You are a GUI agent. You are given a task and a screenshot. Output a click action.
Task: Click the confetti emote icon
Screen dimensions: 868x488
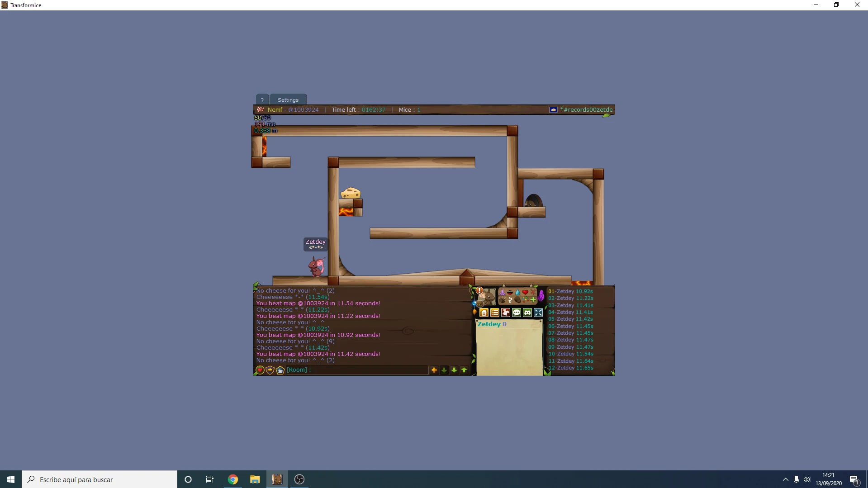click(525, 299)
